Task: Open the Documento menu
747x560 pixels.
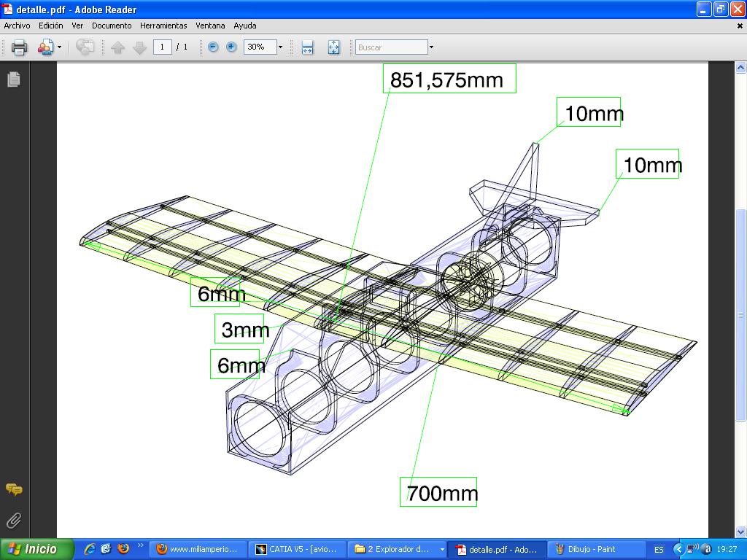Action: [112, 26]
